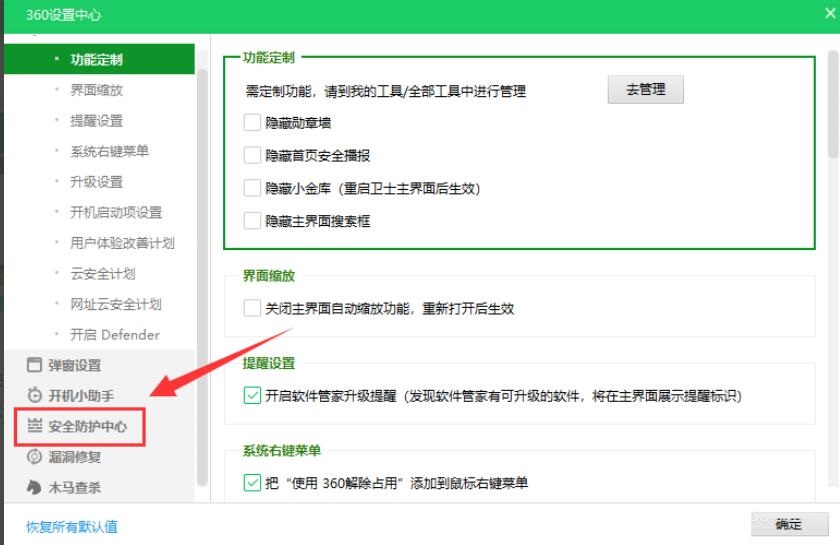Open 用户体验改善计划 sidebar entry
The height and width of the screenshot is (545, 840).
[x=122, y=243]
